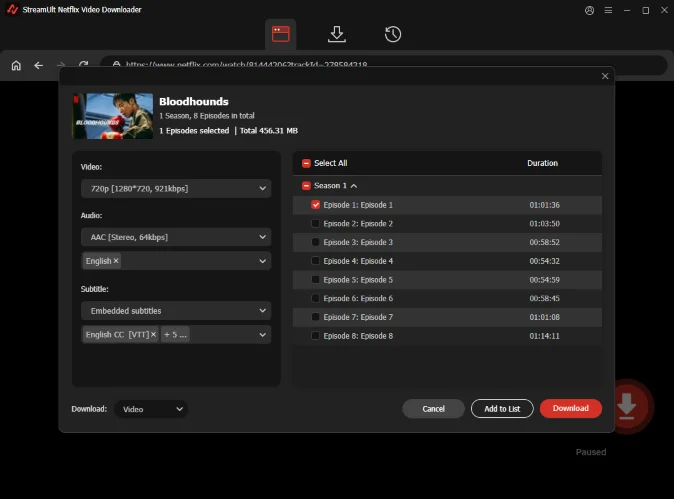Expand the audio language dropdown
This screenshot has height=499, width=674.
[x=262, y=261]
